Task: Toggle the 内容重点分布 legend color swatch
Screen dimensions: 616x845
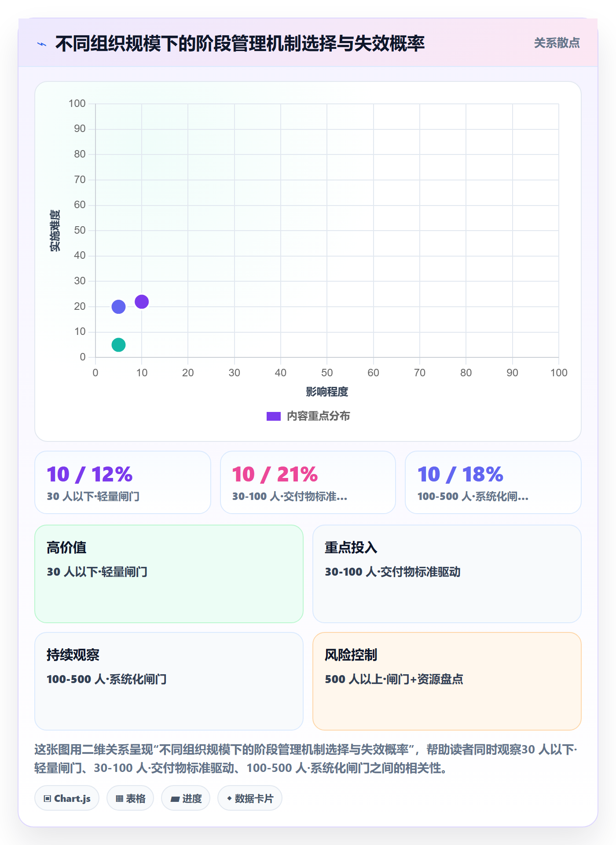Action: 274,416
